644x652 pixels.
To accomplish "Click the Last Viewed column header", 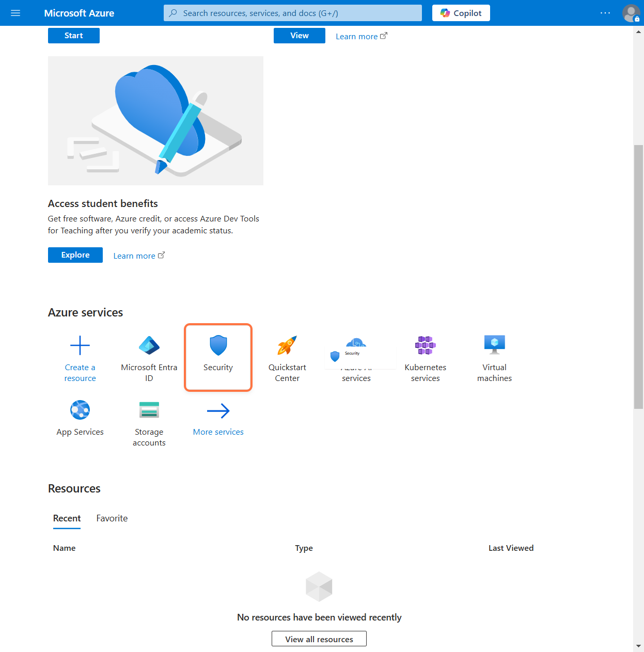I will pyautogui.click(x=511, y=548).
